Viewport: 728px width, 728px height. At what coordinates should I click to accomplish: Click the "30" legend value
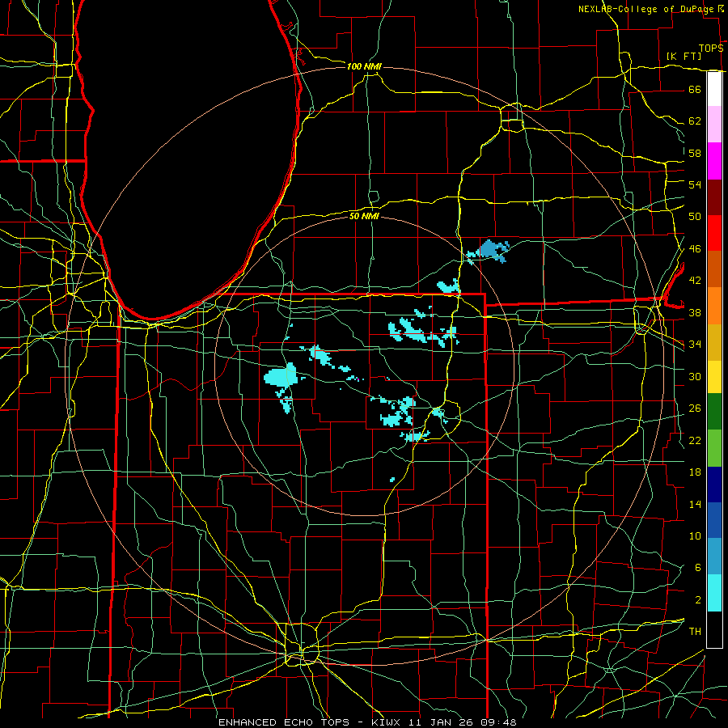(x=695, y=376)
